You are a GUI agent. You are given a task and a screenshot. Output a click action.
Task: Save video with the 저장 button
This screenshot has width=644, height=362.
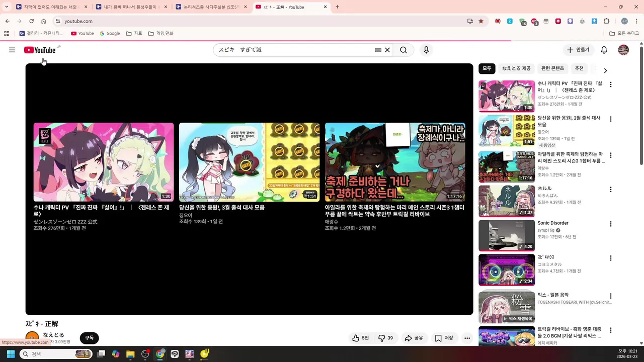click(444, 338)
